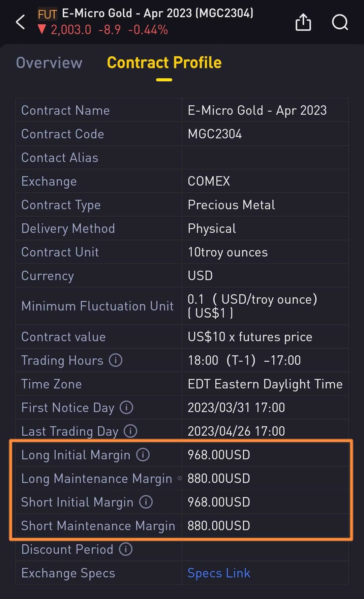
Task: Open the share icon
Action: pyautogui.click(x=303, y=22)
